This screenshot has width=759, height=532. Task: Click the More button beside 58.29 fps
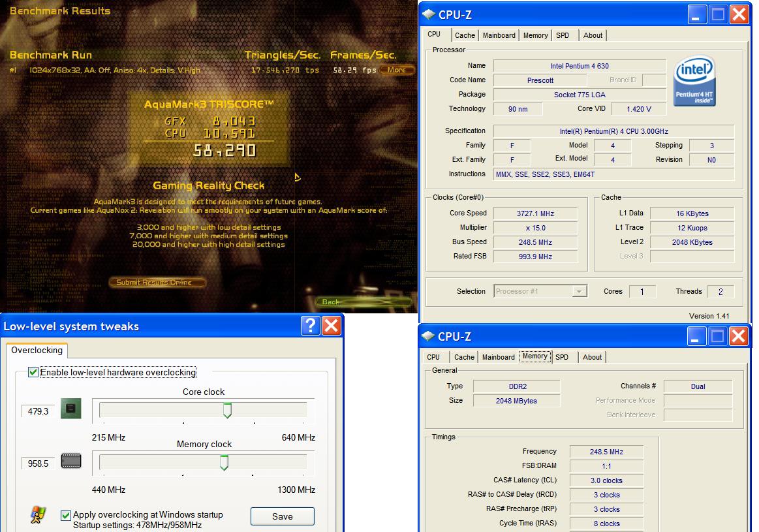point(396,70)
